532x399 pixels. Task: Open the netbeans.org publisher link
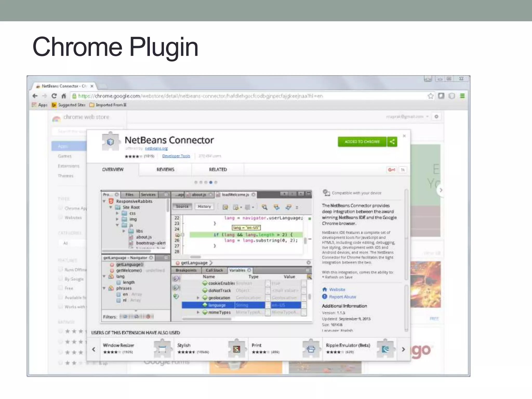pyautogui.click(x=156, y=148)
